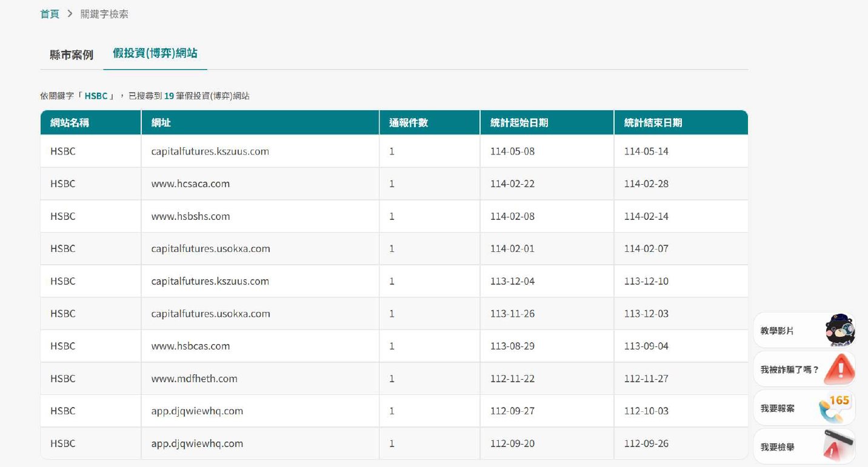Click the 我要檢舉 report icon
The height and width of the screenshot is (467, 868).
point(839,446)
